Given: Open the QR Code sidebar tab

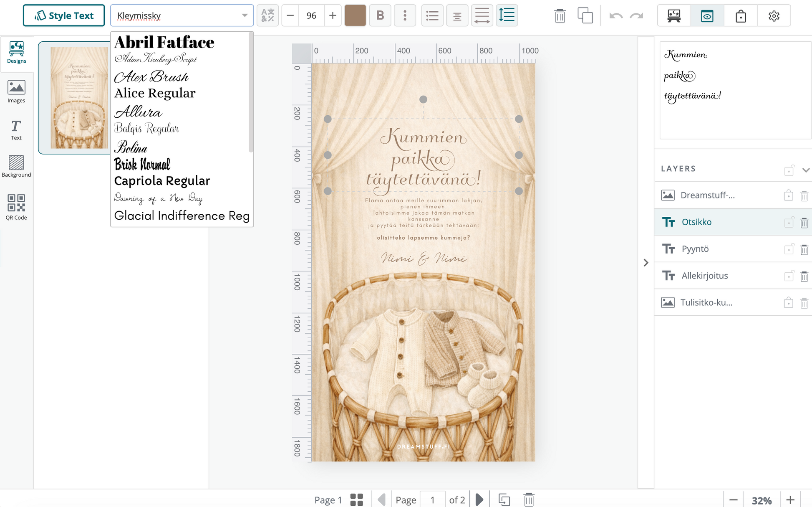Looking at the screenshot, I should (16, 207).
